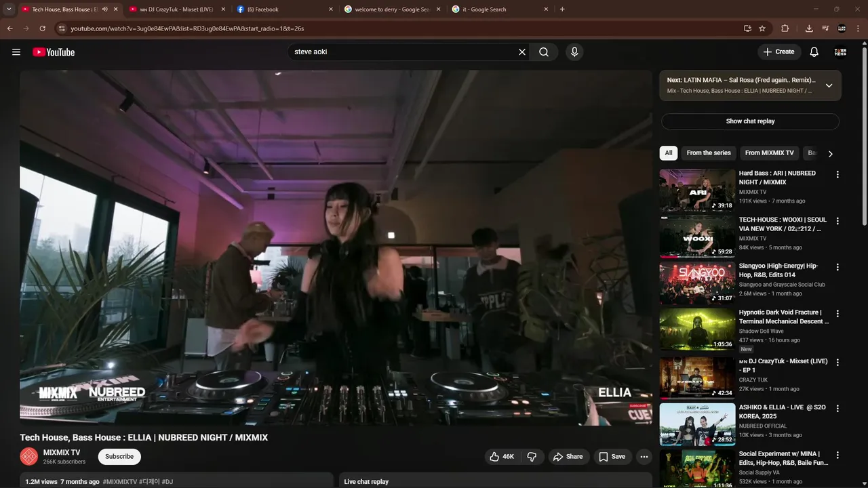The width and height of the screenshot is (868, 488).
Task: Clear the search box text
Action: 522,52
